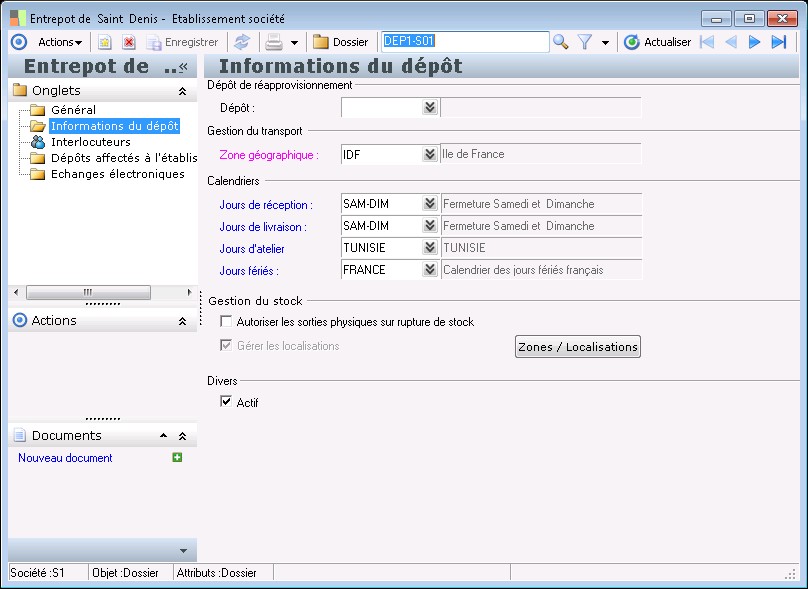Click the Jours d'atelier label link

pos(252,249)
